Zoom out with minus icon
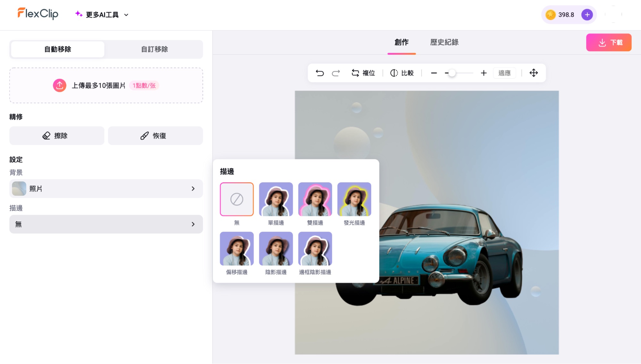The width and height of the screenshot is (641, 364). point(434,73)
